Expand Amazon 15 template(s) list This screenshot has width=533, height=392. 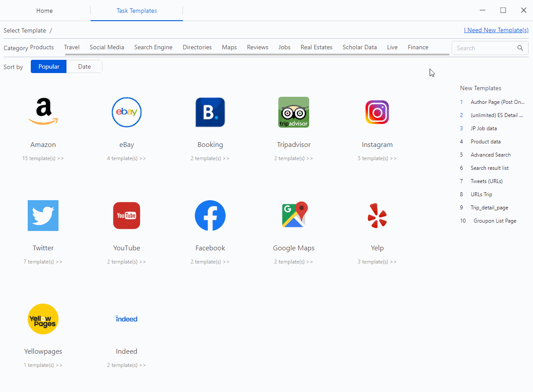click(43, 158)
